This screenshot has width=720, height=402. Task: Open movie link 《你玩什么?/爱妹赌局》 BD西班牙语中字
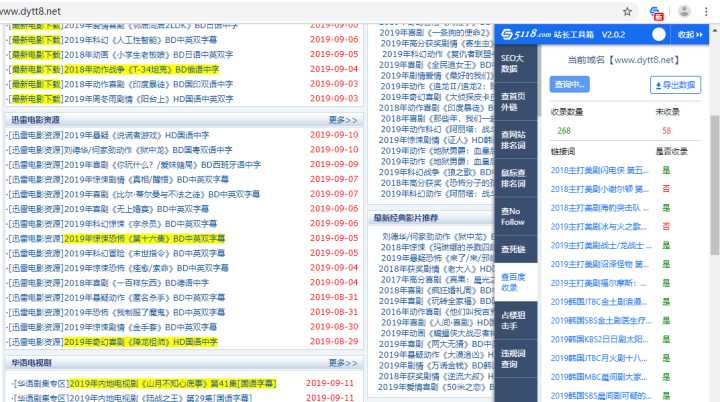(x=162, y=164)
